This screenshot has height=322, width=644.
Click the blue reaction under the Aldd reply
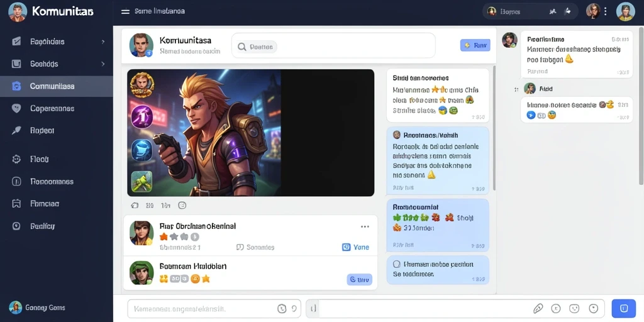point(531,116)
